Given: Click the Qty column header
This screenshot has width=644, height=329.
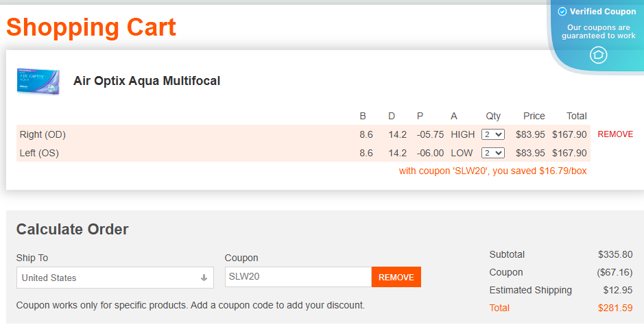Looking at the screenshot, I should 493,116.
